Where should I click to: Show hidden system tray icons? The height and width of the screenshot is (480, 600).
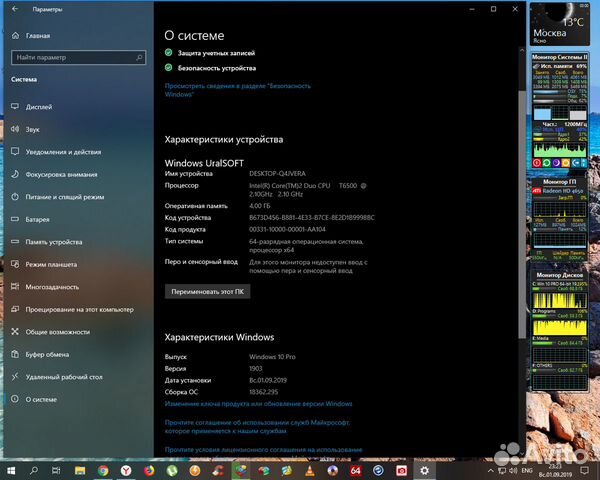(491, 470)
